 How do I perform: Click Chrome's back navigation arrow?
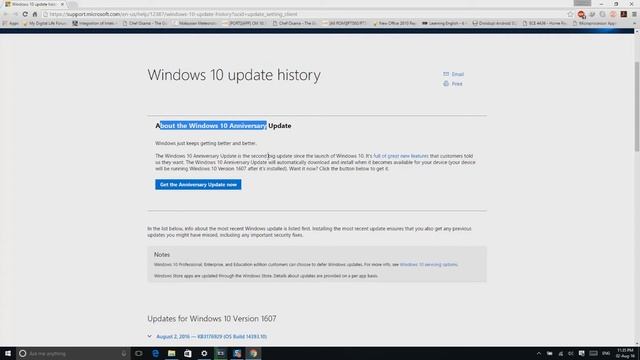tap(5, 14)
